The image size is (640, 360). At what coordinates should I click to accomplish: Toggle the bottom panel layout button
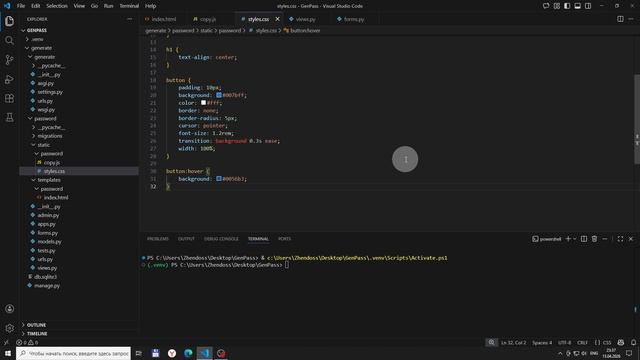click(x=577, y=6)
